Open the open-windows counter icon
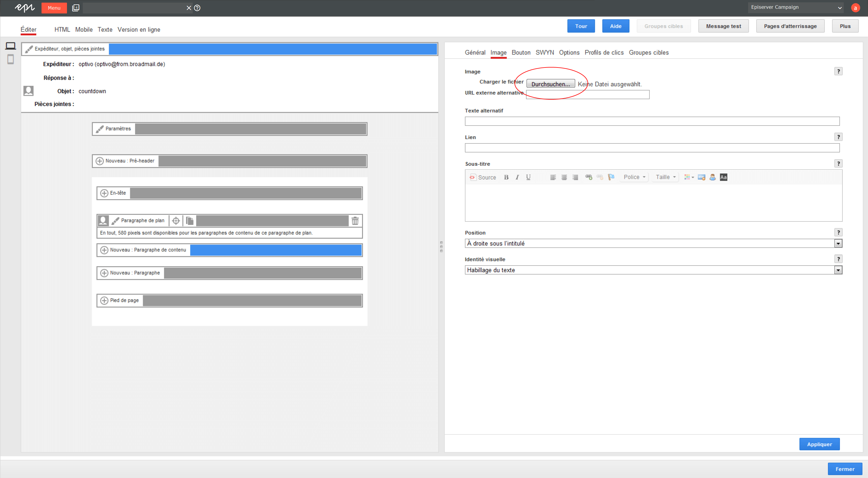 [x=76, y=8]
